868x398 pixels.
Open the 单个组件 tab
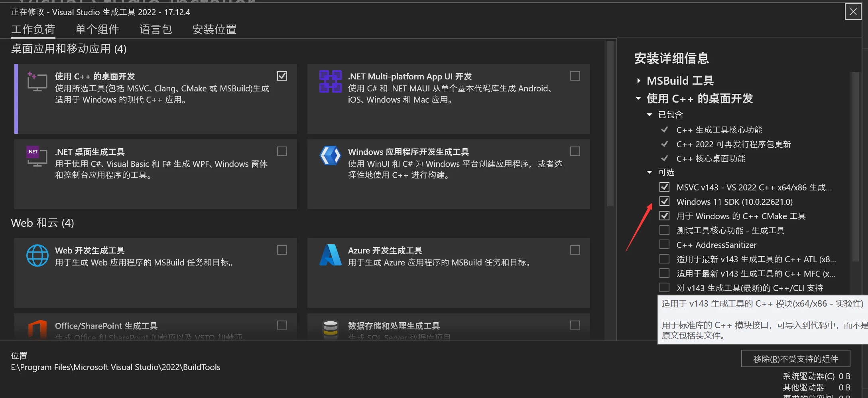tap(97, 30)
